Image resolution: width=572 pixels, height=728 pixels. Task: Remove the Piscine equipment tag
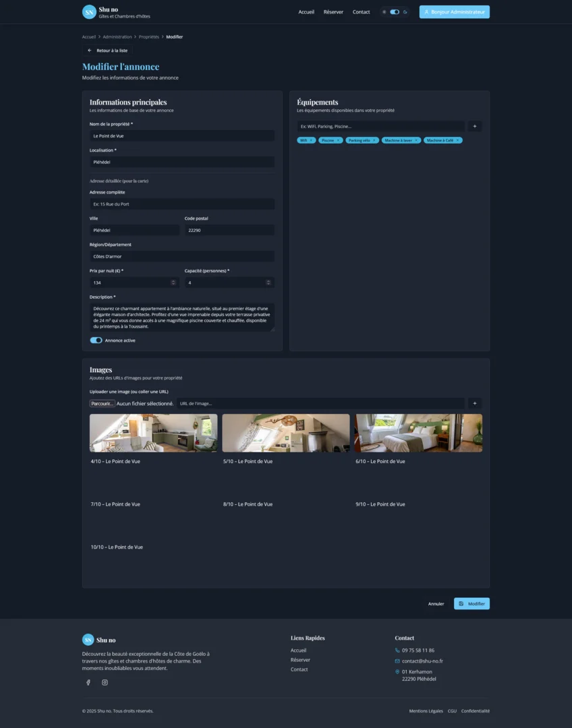339,140
